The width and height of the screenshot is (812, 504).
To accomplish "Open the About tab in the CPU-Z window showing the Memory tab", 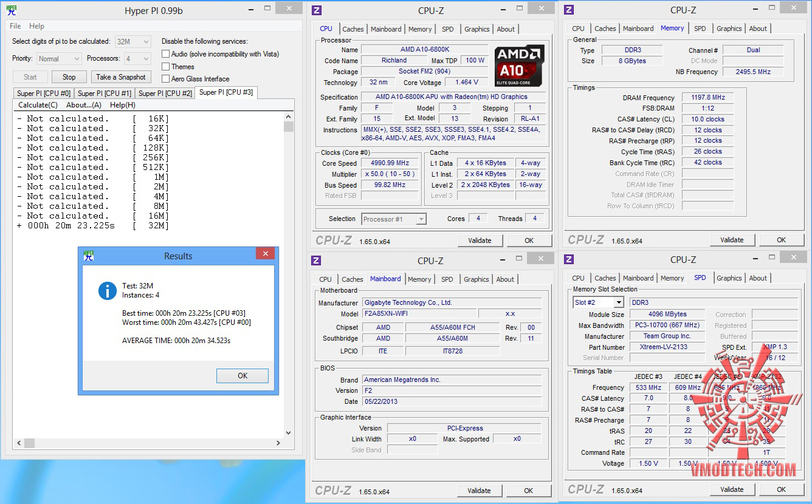I will click(758, 29).
